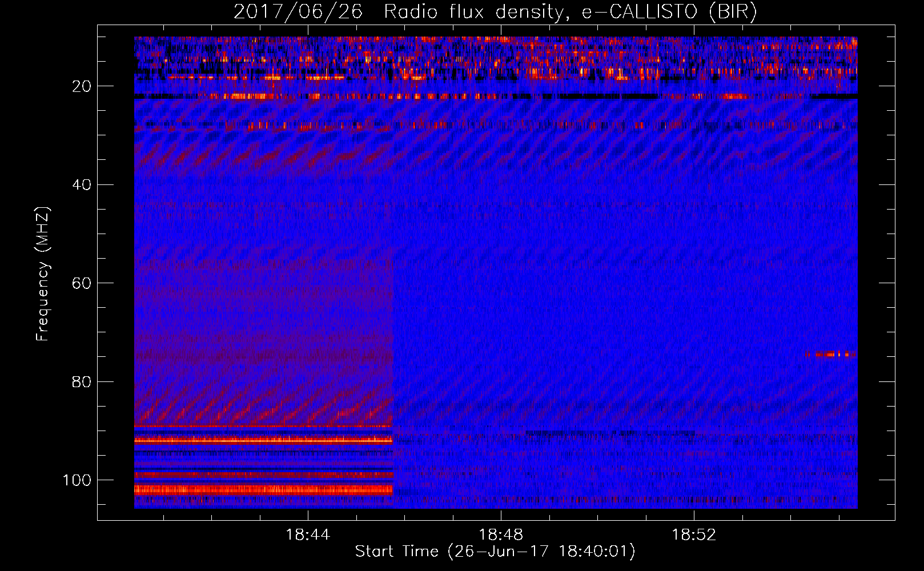924x571 pixels.
Task: Click the 20 frequency tick label
Action: [82, 86]
